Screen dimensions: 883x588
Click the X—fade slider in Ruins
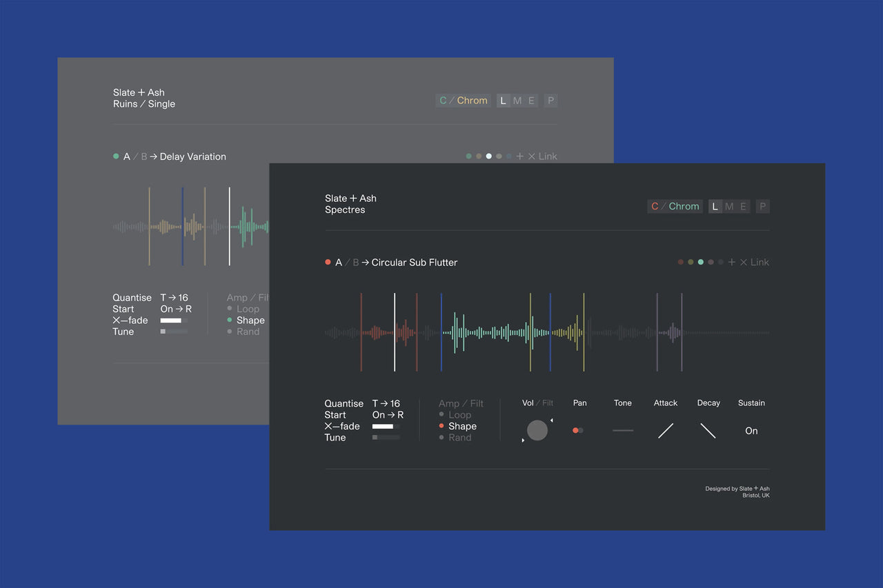tap(174, 321)
